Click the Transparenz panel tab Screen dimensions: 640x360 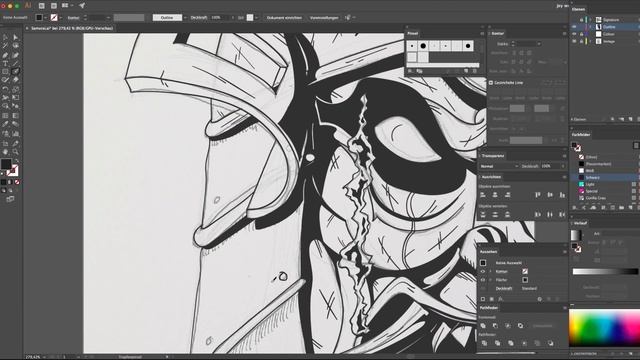(493, 156)
